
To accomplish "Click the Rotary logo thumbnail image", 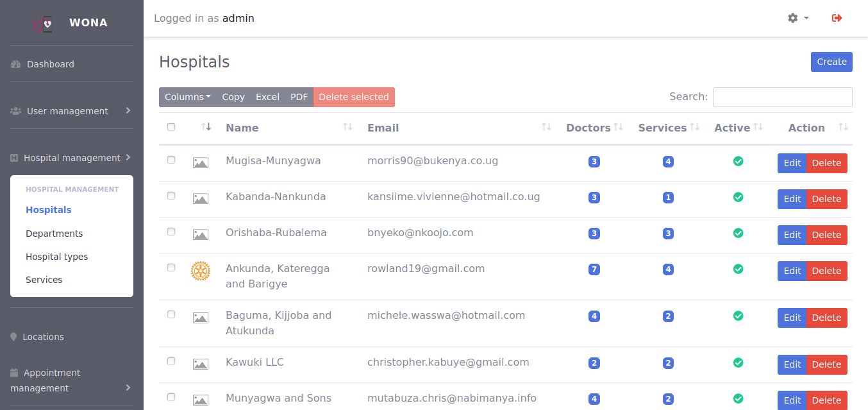I will click(x=201, y=271).
